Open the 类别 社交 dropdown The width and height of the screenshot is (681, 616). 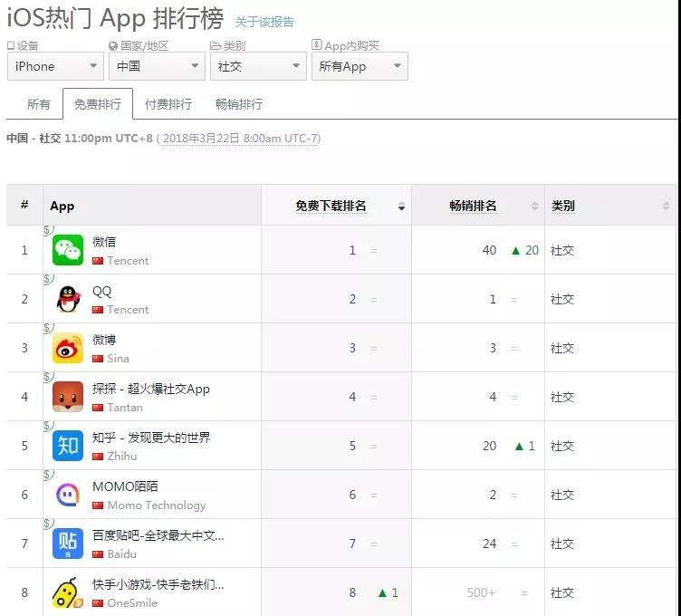258,66
